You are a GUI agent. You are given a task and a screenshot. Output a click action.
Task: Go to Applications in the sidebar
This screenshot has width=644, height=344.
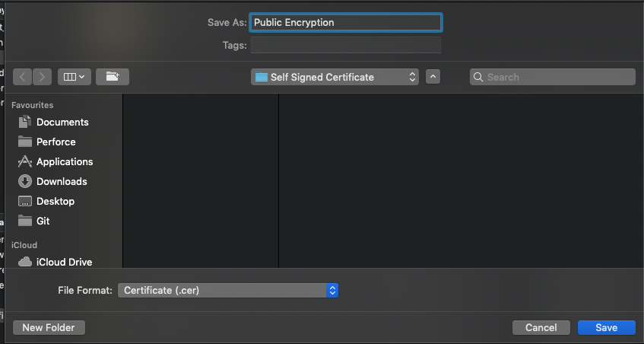[64, 161]
